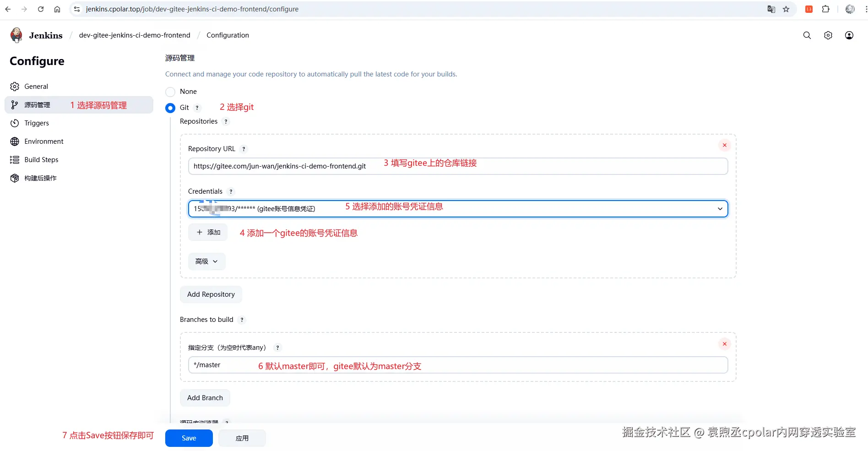Go forward in browser history
The width and height of the screenshot is (868, 451).
(24, 9)
